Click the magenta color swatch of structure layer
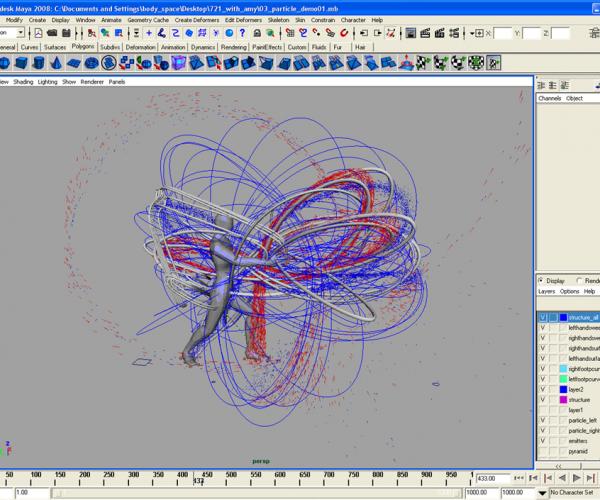This screenshot has width=600, height=500. [563, 399]
